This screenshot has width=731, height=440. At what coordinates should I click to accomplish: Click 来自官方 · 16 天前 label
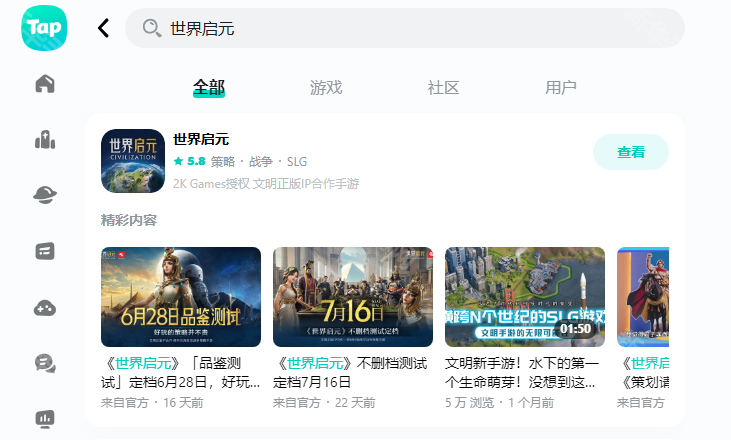[x=152, y=403]
